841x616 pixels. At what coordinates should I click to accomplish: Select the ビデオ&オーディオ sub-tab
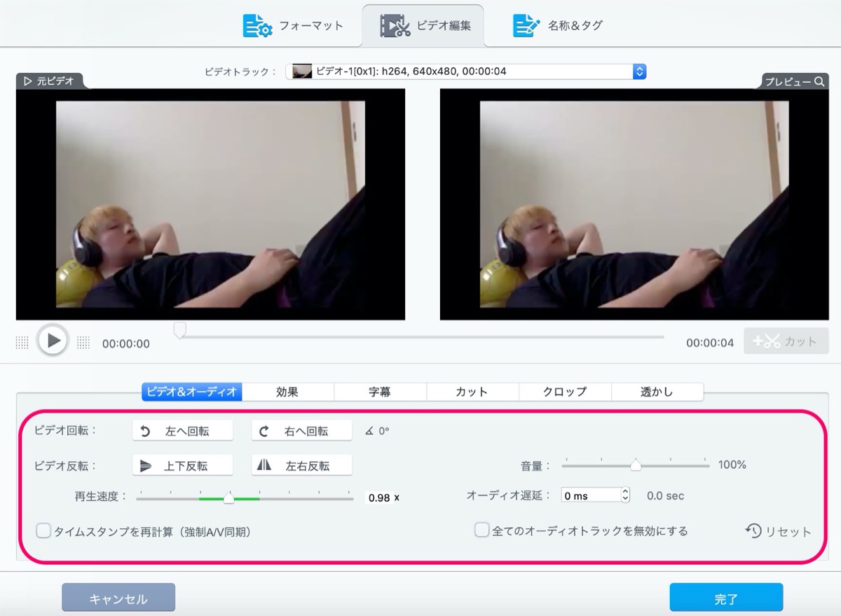(192, 392)
